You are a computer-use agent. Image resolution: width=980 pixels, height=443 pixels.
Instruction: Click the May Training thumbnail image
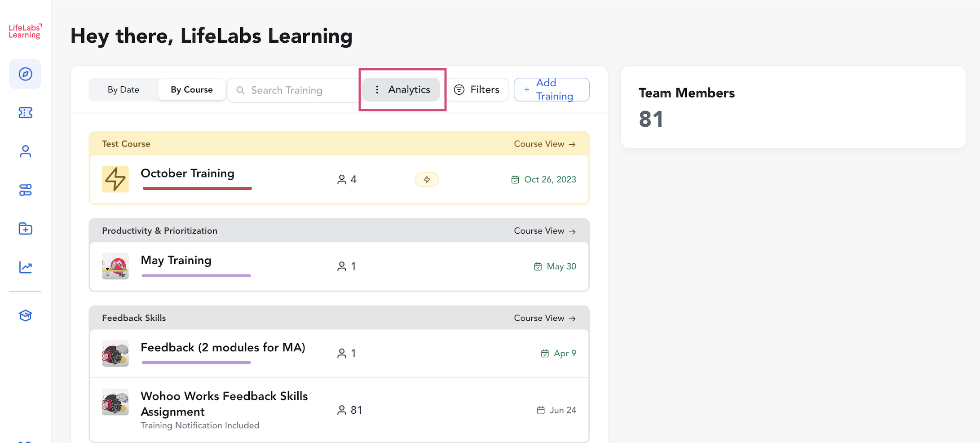point(115,266)
